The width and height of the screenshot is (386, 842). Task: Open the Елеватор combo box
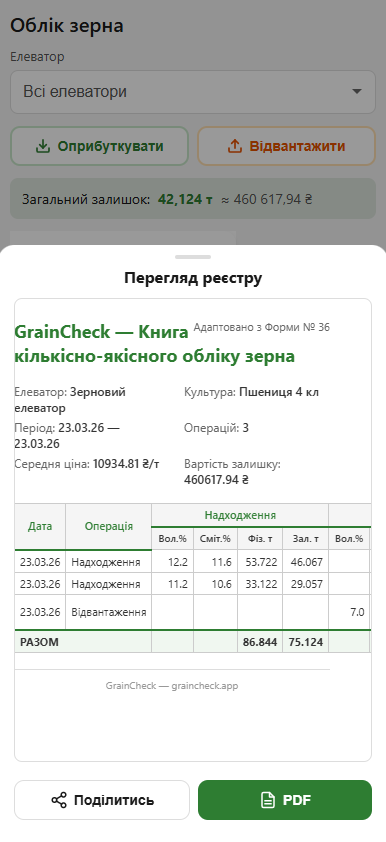193,92
